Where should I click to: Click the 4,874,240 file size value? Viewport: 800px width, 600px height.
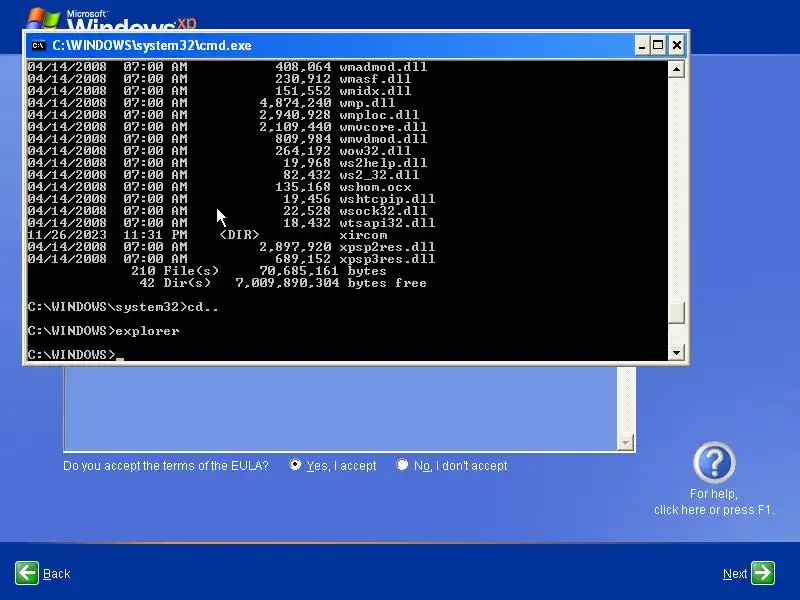pos(295,103)
